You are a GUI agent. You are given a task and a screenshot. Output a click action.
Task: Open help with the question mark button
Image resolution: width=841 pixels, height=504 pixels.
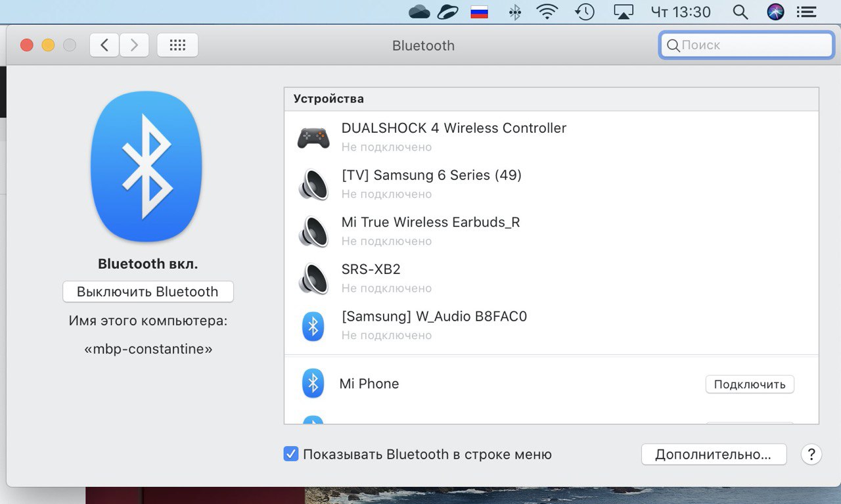[811, 454]
